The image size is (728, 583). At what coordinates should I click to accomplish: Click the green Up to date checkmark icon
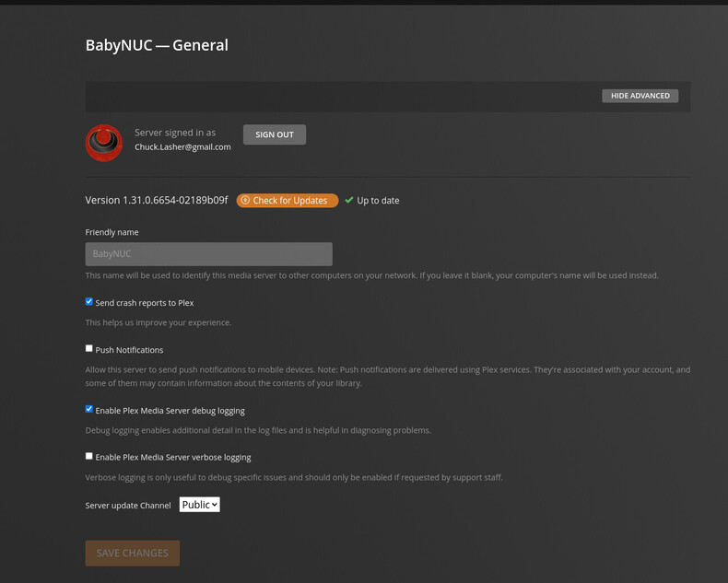[x=349, y=200]
